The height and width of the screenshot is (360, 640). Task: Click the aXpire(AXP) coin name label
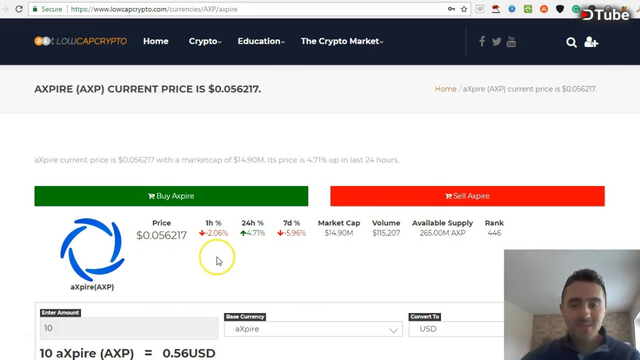(x=92, y=287)
